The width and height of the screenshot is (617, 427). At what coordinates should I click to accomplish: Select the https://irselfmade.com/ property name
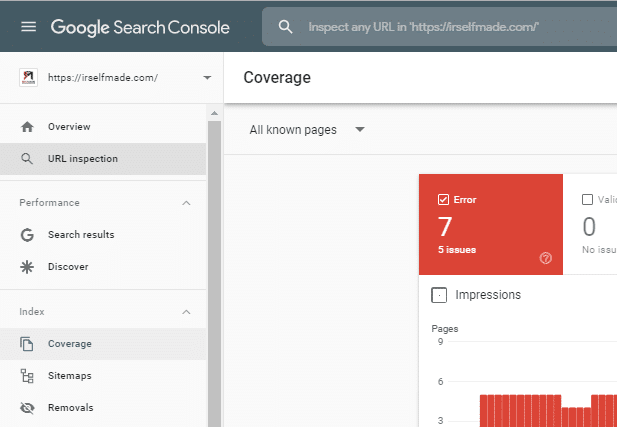coord(103,78)
